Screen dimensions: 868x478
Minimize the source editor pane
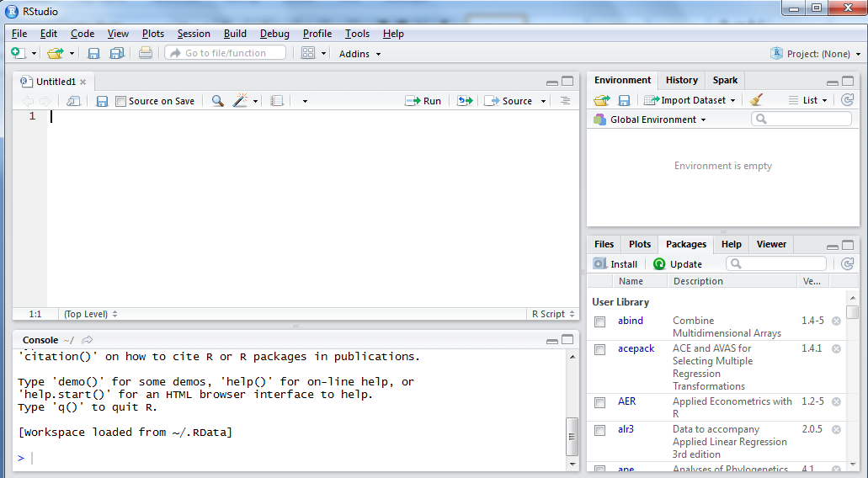point(552,82)
